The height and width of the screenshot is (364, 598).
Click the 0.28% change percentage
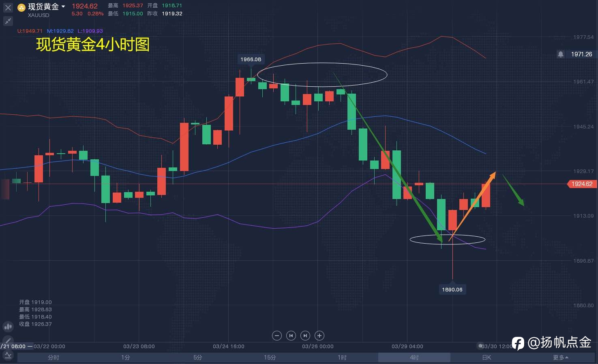tap(96, 13)
